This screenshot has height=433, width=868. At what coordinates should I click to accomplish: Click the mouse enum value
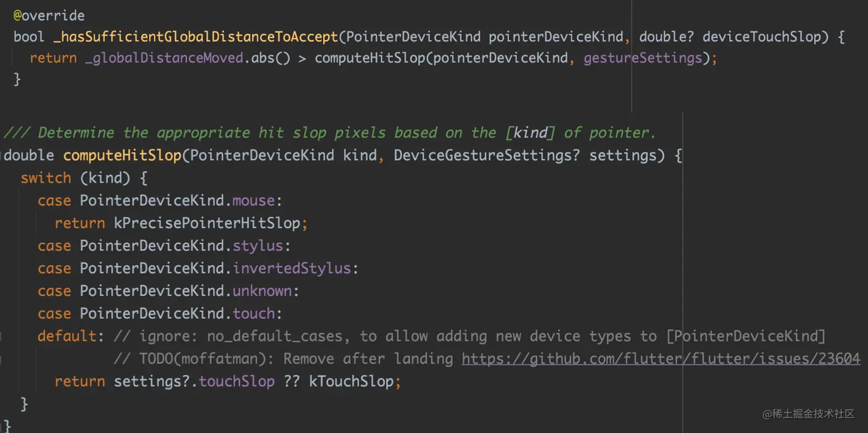point(254,201)
